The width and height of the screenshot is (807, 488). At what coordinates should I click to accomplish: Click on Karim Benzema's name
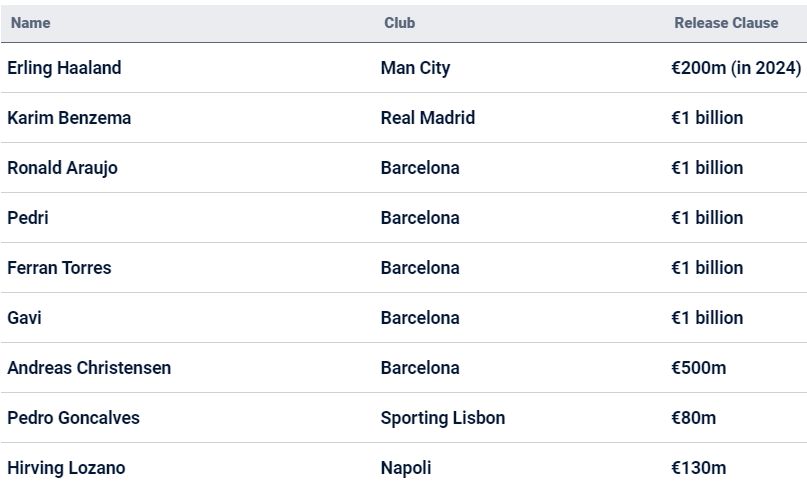pos(69,118)
